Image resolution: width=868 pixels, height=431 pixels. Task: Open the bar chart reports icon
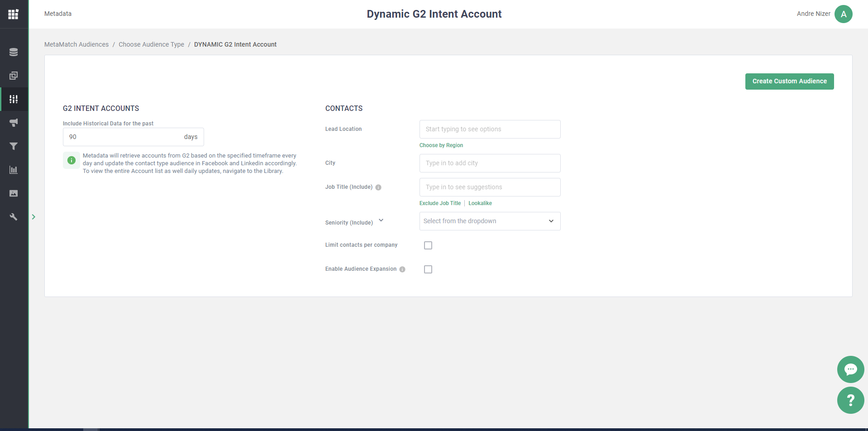14,170
